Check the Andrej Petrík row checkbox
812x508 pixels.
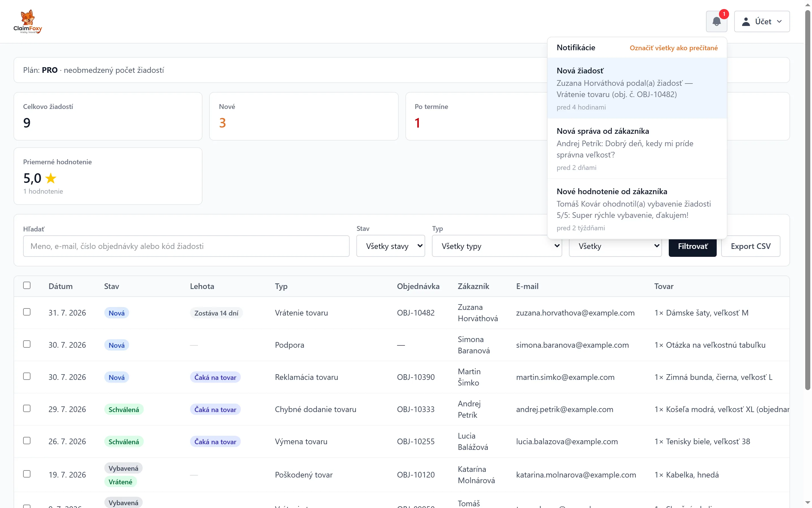(27, 408)
